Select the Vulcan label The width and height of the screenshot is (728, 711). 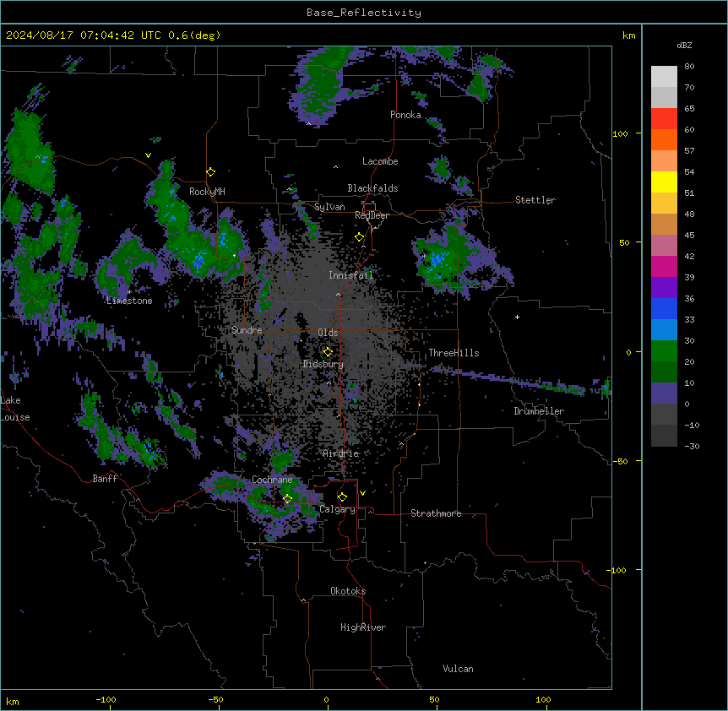coord(459,669)
